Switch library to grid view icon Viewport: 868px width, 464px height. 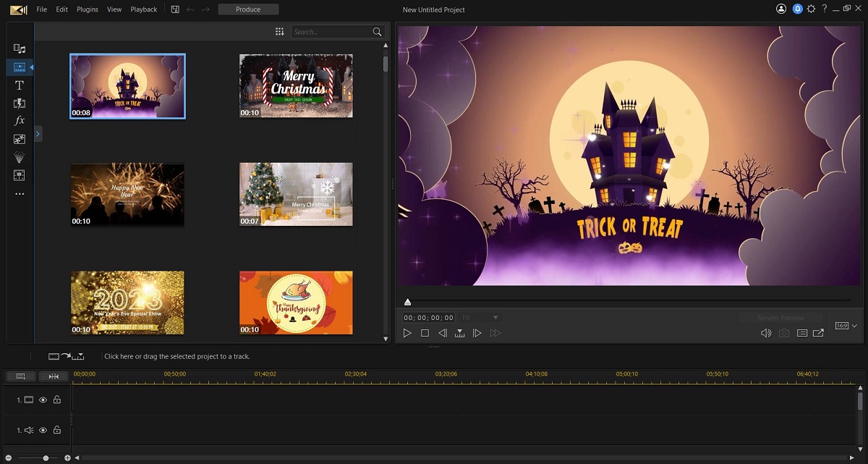pos(280,32)
